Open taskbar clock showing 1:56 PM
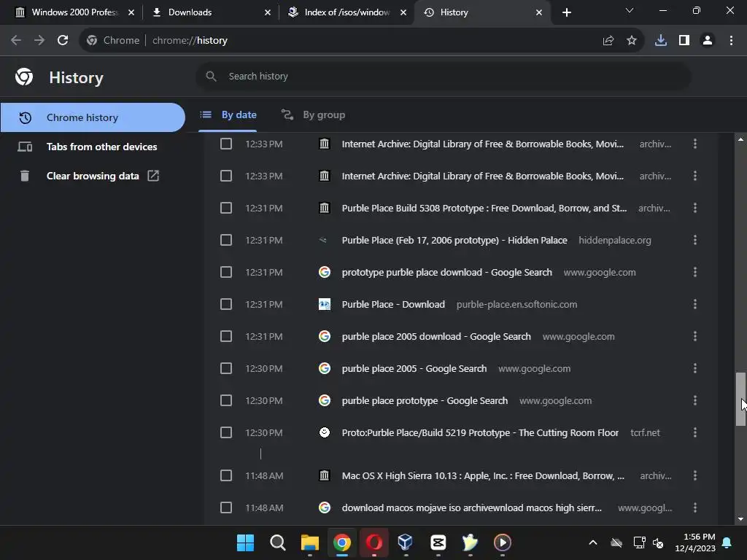 click(695, 542)
